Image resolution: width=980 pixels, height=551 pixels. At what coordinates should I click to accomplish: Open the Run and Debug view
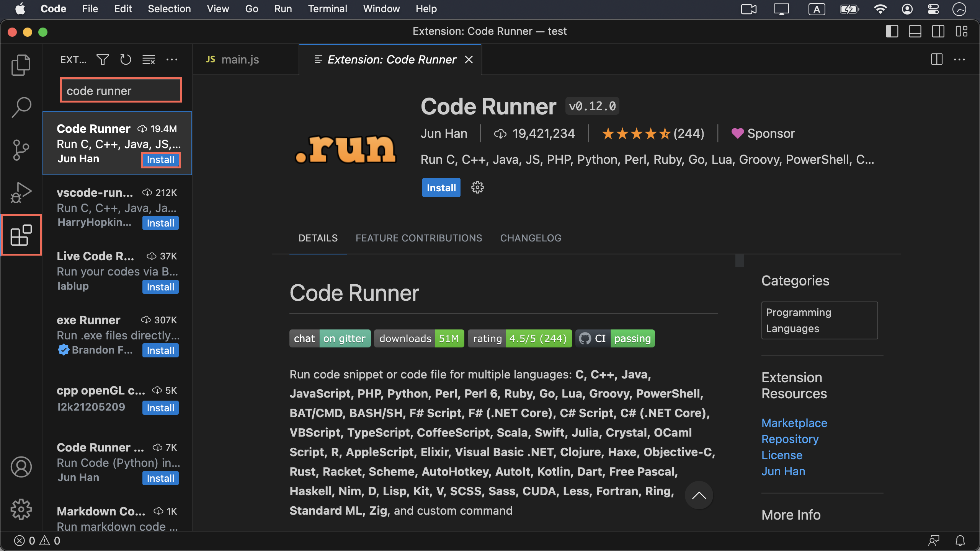coord(21,192)
